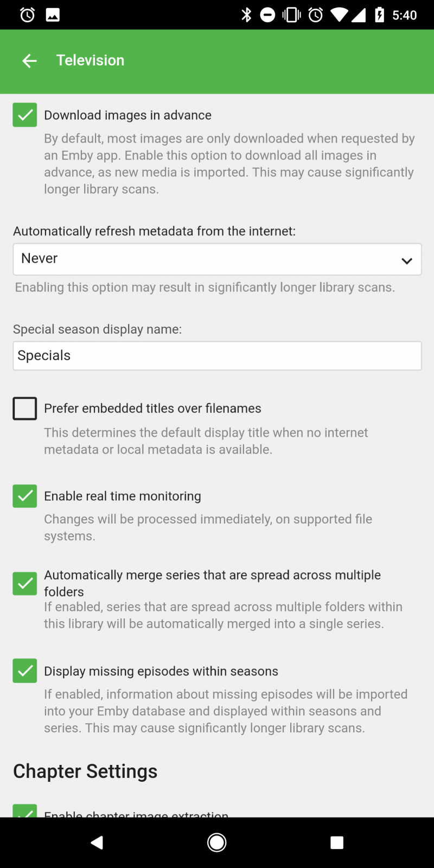Tap the image notification icon
The image size is (434, 868).
[53, 15]
